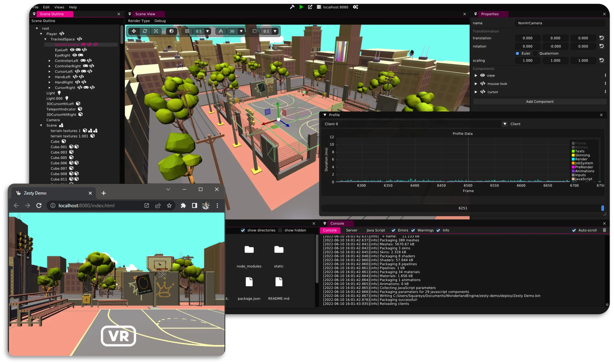The width and height of the screenshot is (614, 364).
Task: Select the scale tool in Scene View
Action: (x=156, y=31)
